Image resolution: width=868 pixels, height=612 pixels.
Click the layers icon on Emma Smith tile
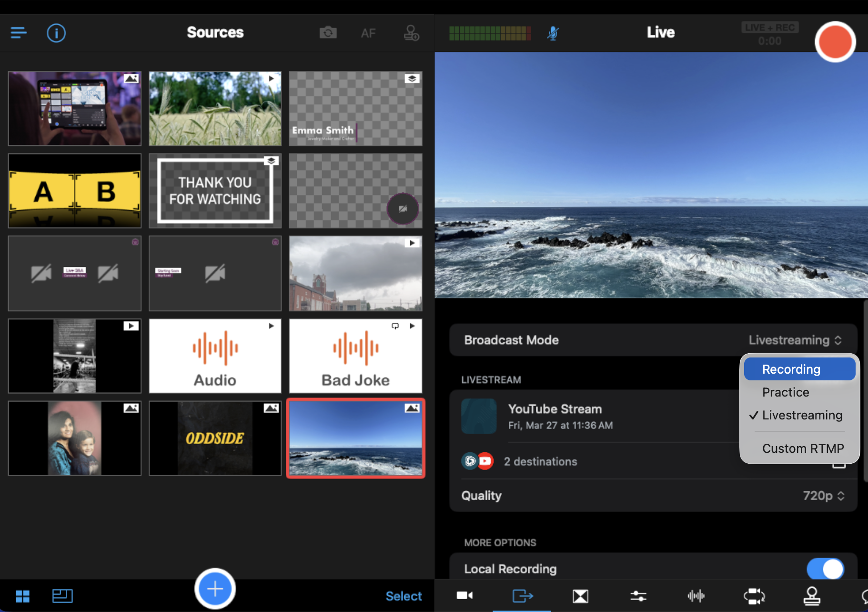412,79
